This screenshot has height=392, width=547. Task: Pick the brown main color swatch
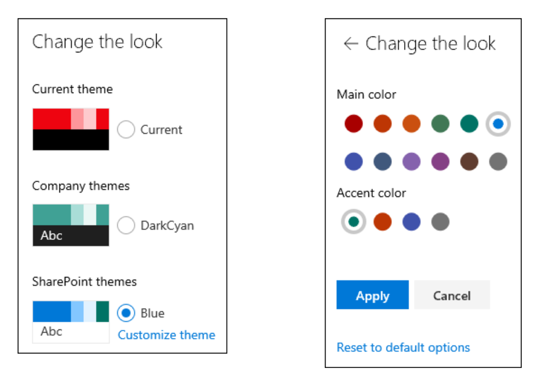tap(469, 162)
